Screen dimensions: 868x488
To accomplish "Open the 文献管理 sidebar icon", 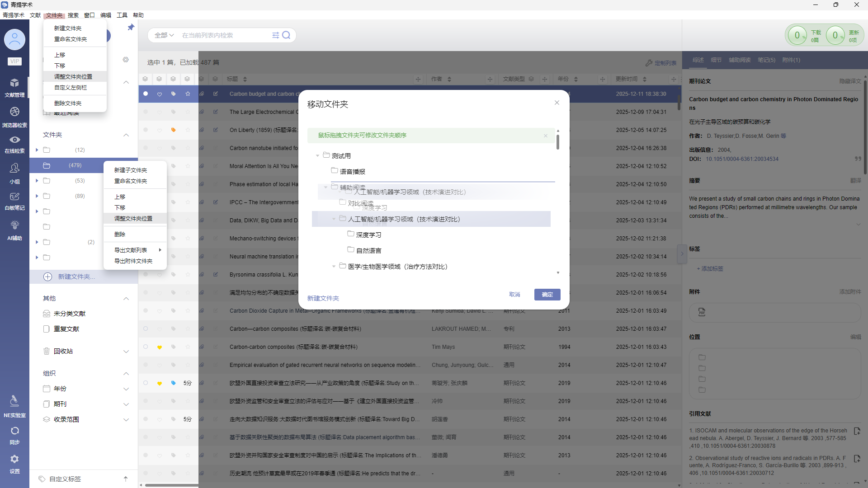I will 14,84.
